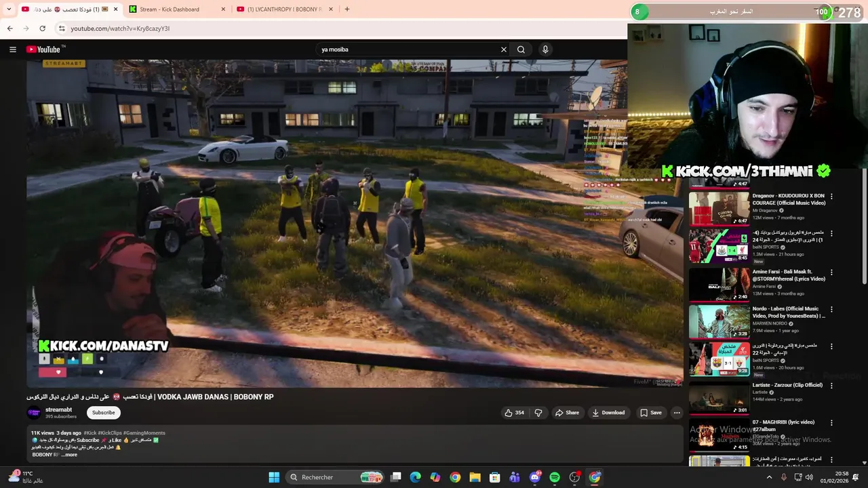This screenshot has width=868, height=488.
Task: Expand the description with ...more
Action: pos(69,455)
